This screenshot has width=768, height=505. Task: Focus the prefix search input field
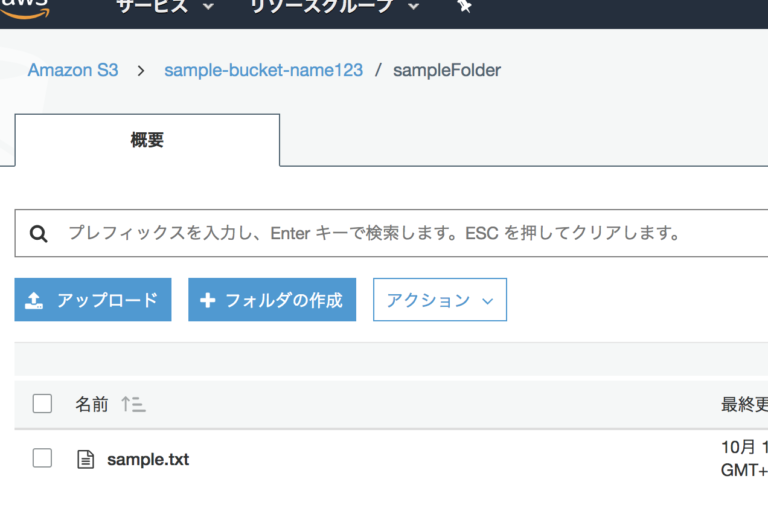click(400, 234)
